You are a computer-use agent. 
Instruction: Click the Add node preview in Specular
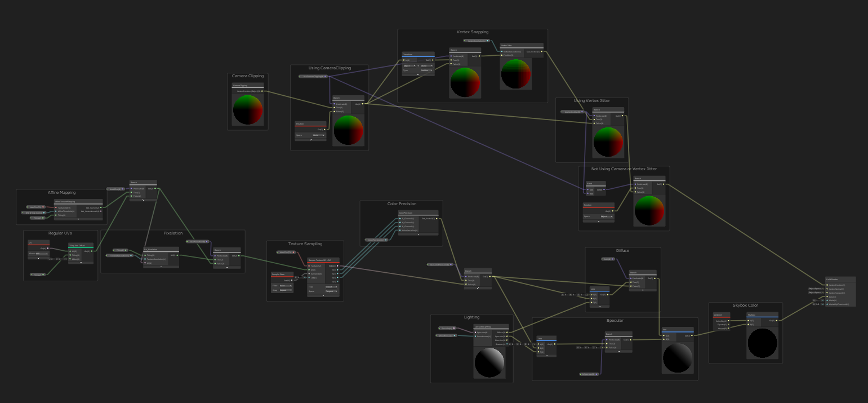[x=678, y=358]
